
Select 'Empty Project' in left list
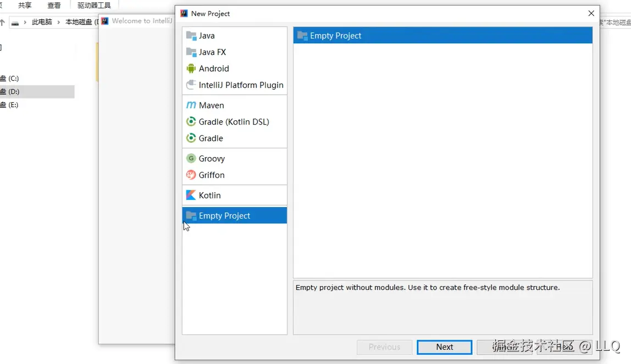pos(235,216)
